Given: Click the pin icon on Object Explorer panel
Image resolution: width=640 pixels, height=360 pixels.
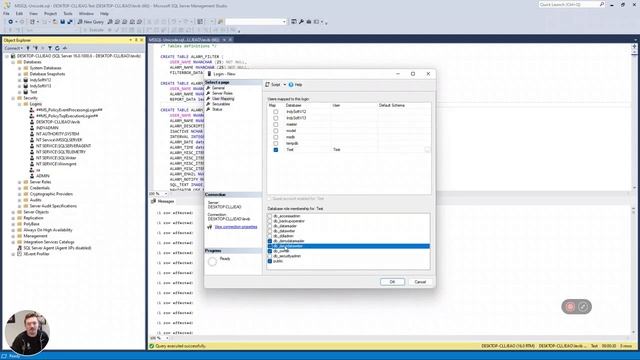Looking at the screenshot, I should [x=136, y=40].
